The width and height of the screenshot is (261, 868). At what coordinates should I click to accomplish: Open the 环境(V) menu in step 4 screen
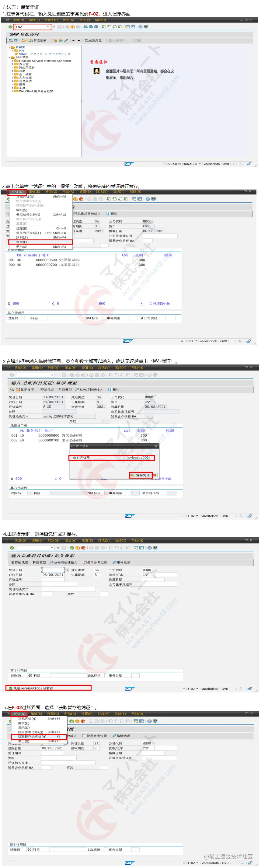pyautogui.click(x=104, y=540)
